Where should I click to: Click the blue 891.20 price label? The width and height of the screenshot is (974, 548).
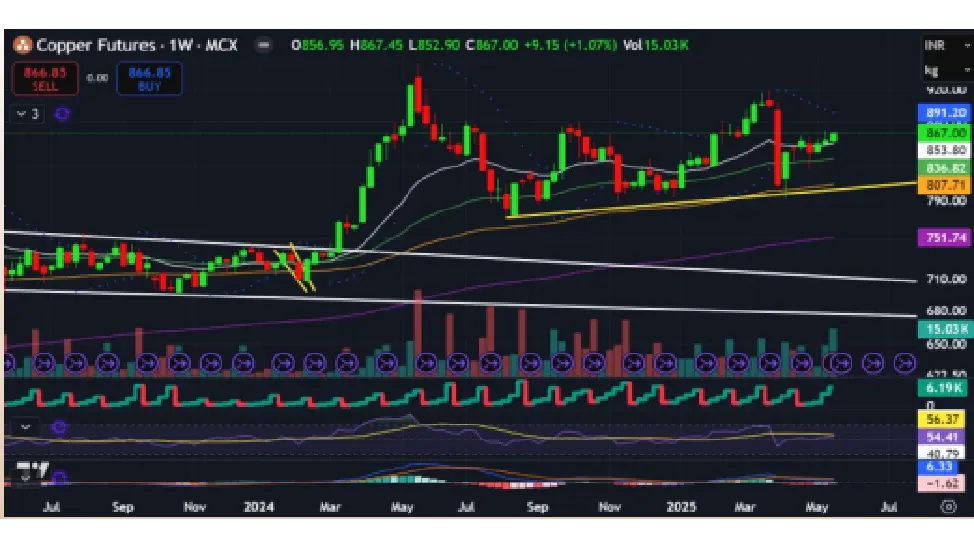pos(944,112)
